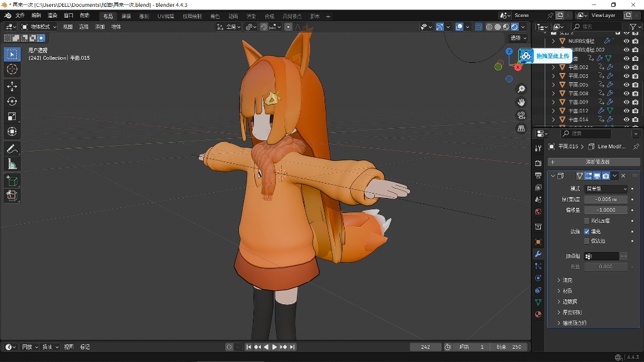Screen dimensions: 644x362
Task: Play the animation forward
Action: tap(274, 347)
